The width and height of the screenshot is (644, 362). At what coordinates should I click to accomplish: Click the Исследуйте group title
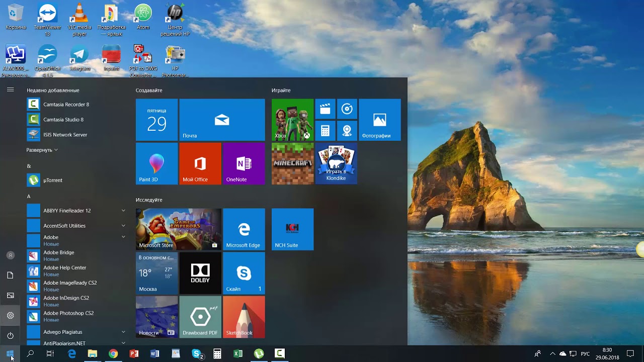coord(149,200)
